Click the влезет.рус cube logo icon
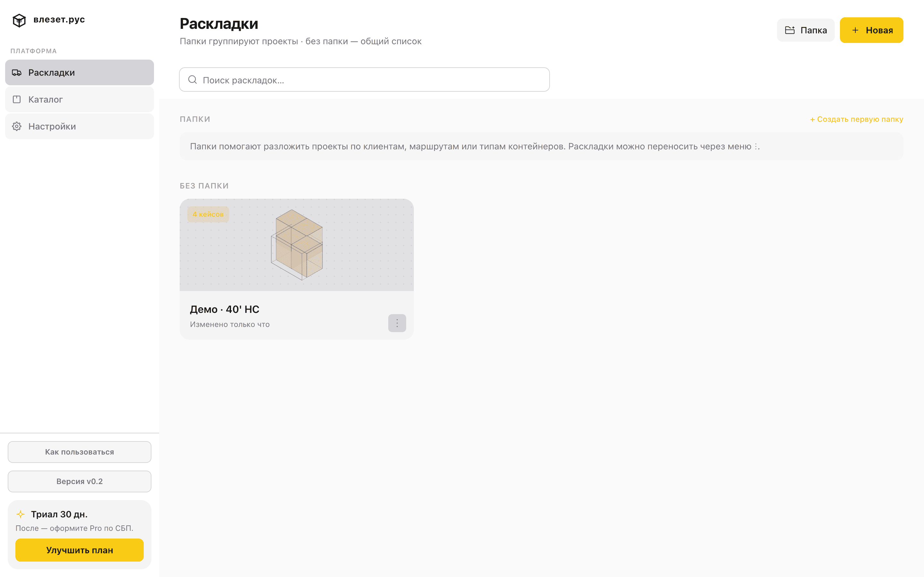 coord(19,20)
